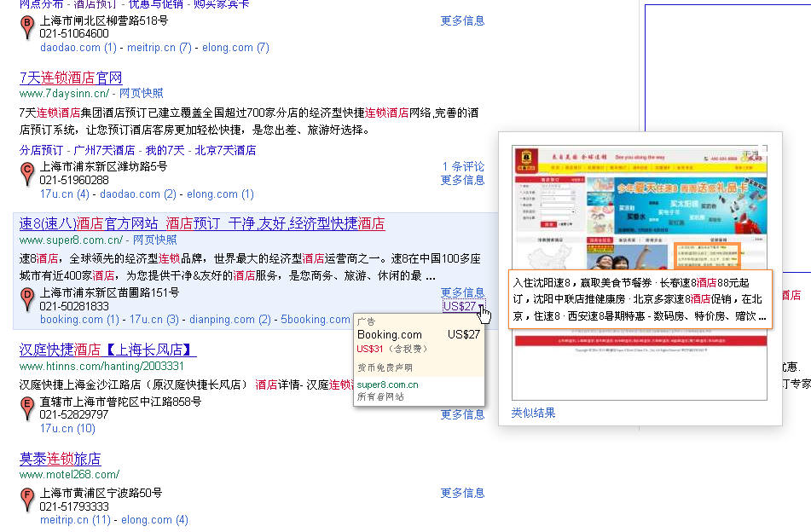The height and width of the screenshot is (532, 811).
Task: Click map marker D pin icon
Action: [x=27, y=299]
